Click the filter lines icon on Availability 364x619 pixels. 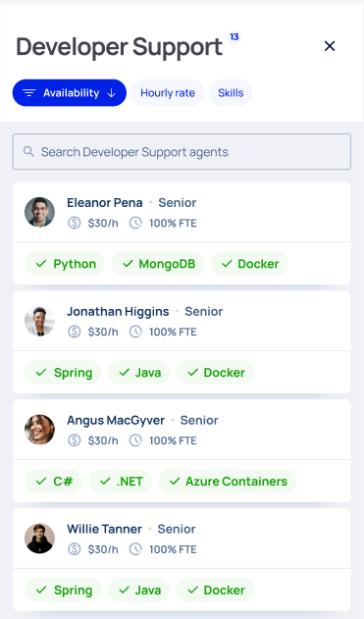pos(28,93)
